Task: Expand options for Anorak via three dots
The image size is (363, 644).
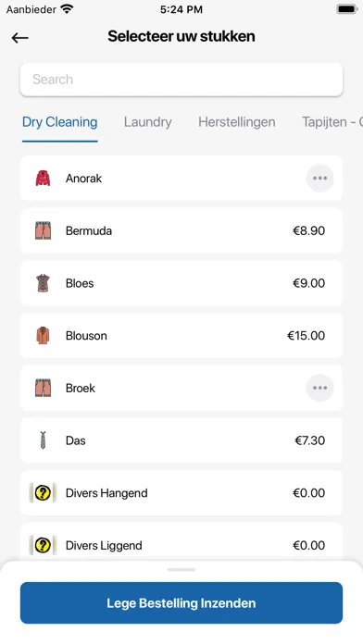Action: pos(319,179)
